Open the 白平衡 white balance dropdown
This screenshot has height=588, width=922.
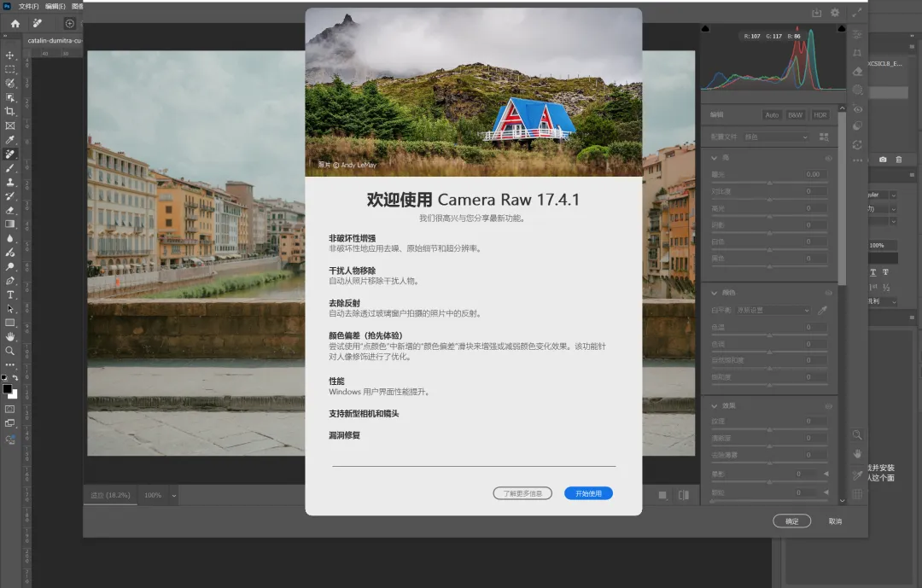(x=773, y=310)
